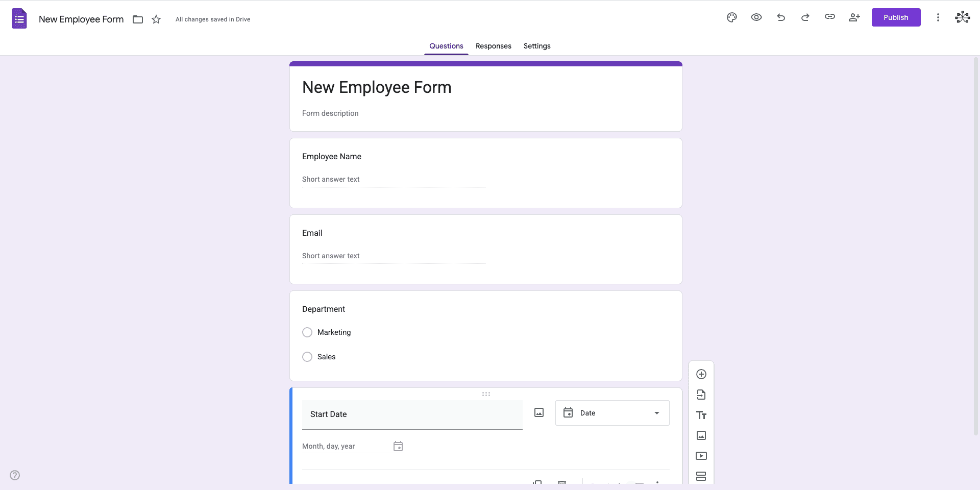Add a new section from the side toolbar

tap(701, 476)
